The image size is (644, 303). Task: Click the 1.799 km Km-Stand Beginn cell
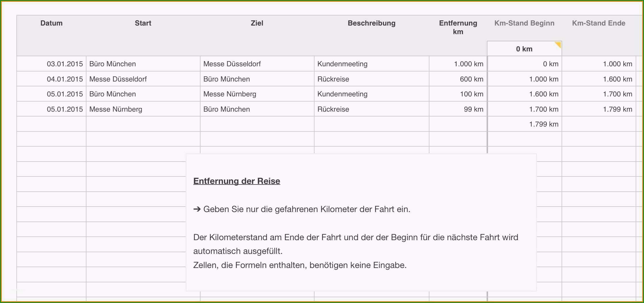coord(525,124)
